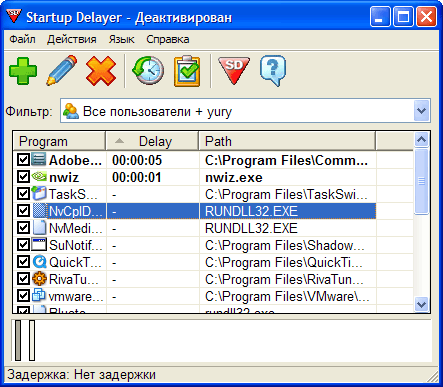Viewport: 443px width, 387px height.
Task: Open the Фильтр user filter dropdown
Action: [422, 110]
